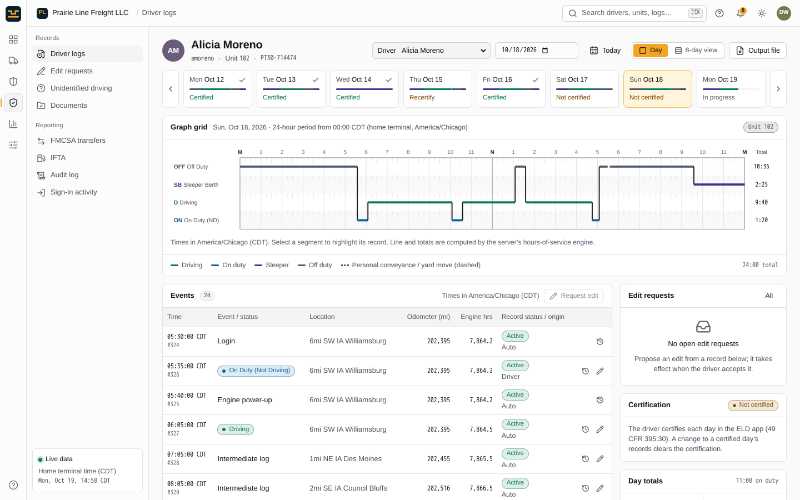Viewport: 800px width, 500px height.
Task: Select the off-duty morning segment on graph
Action: tap(298, 167)
